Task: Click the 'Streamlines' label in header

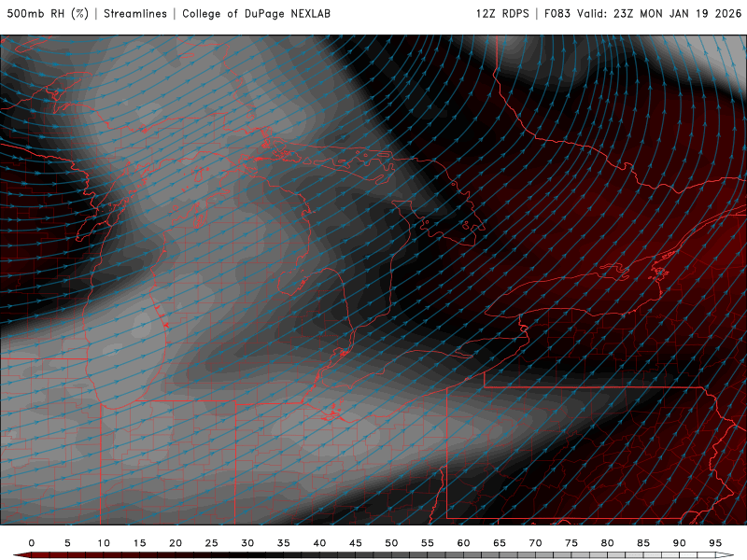Action: (x=135, y=14)
